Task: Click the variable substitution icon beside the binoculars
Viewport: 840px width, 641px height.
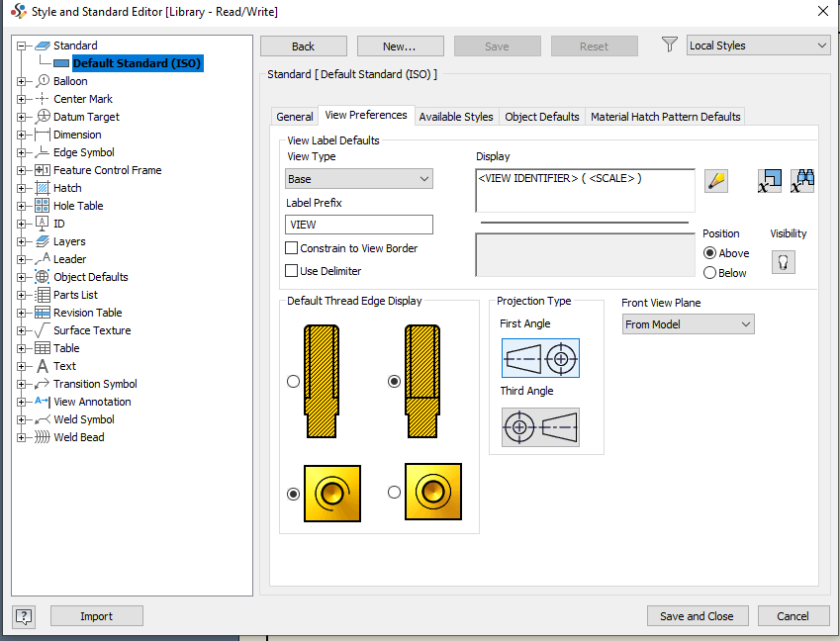Action: click(x=769, y=180)
